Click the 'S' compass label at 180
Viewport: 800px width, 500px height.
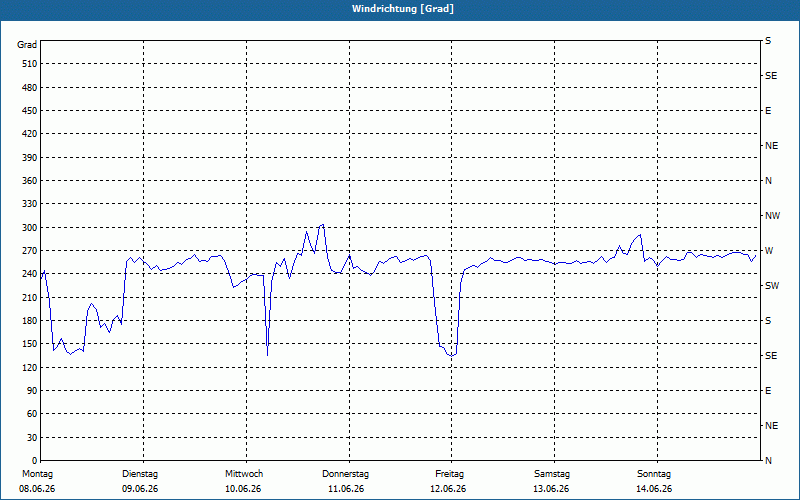point(768,321)
